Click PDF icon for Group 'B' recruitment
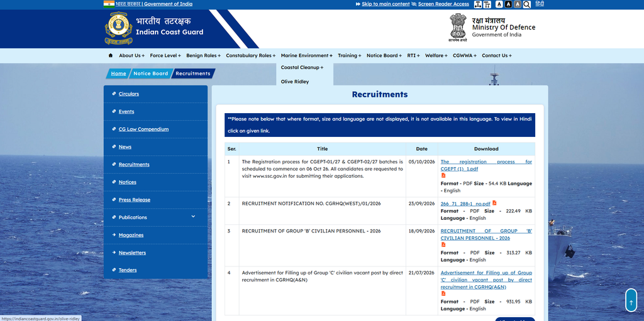This screenshot has height=321, width=644. [443, 244]
